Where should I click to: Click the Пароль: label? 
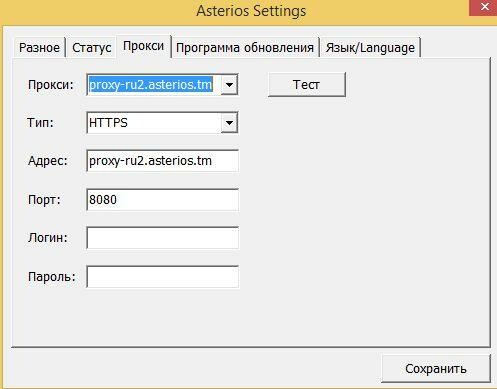52,276
